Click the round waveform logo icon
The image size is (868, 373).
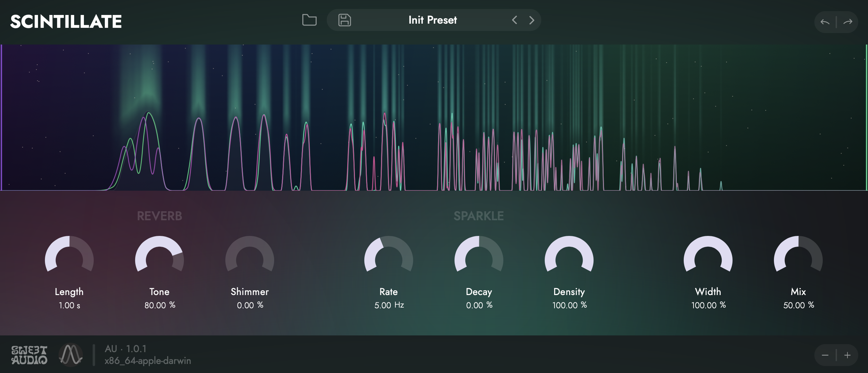tap(71, 355)
